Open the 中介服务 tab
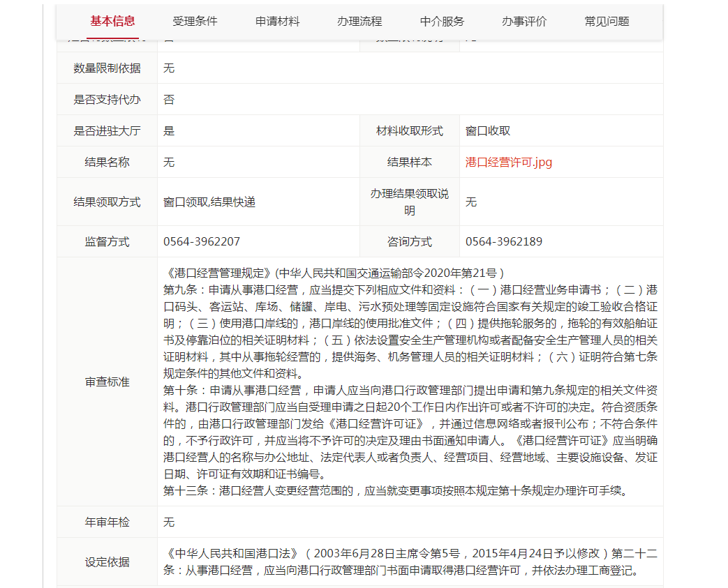This screenshot has height=588, width=728. coord(442,22)
